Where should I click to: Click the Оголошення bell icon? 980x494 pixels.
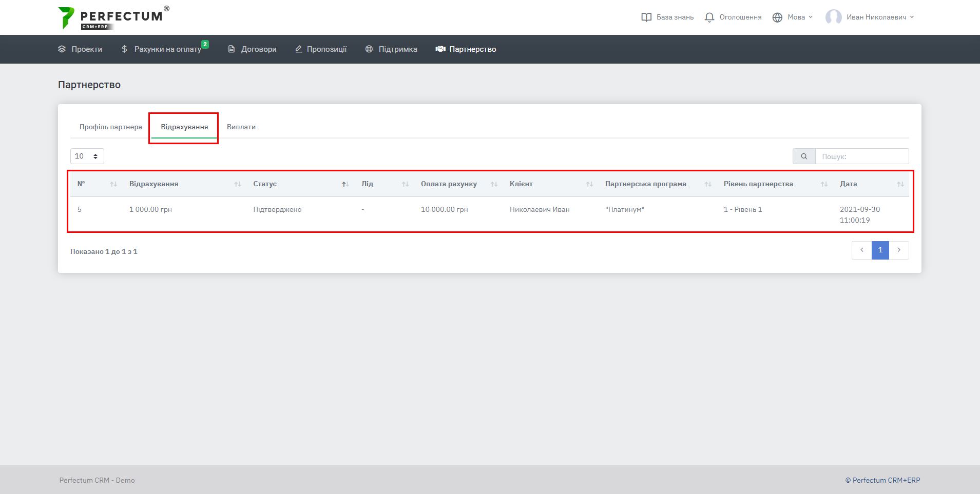point(709,17)
